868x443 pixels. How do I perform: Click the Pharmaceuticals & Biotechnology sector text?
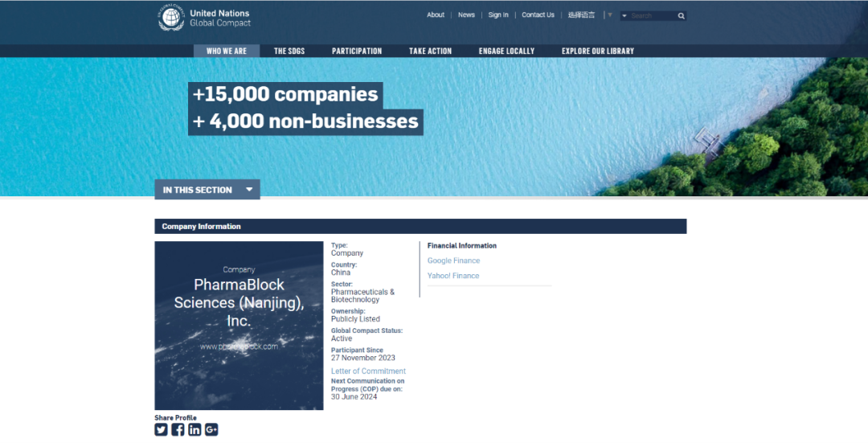click(362, 296)
